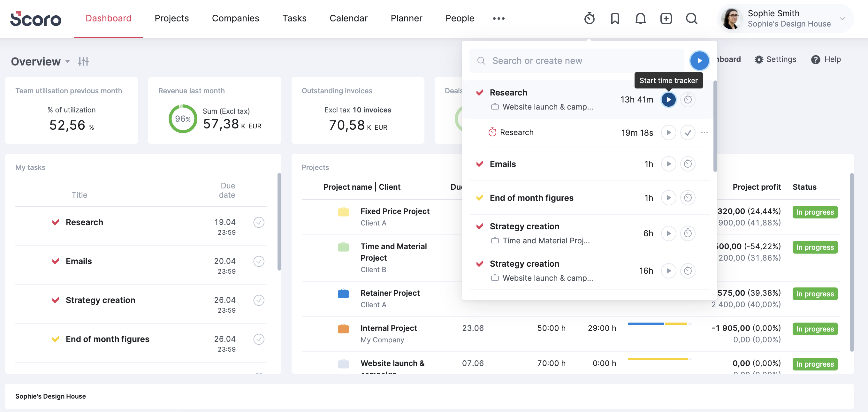Click stopwatch icon on Strategy creation 6h row
The image size is (868, 412).
(x=688, y=233)
